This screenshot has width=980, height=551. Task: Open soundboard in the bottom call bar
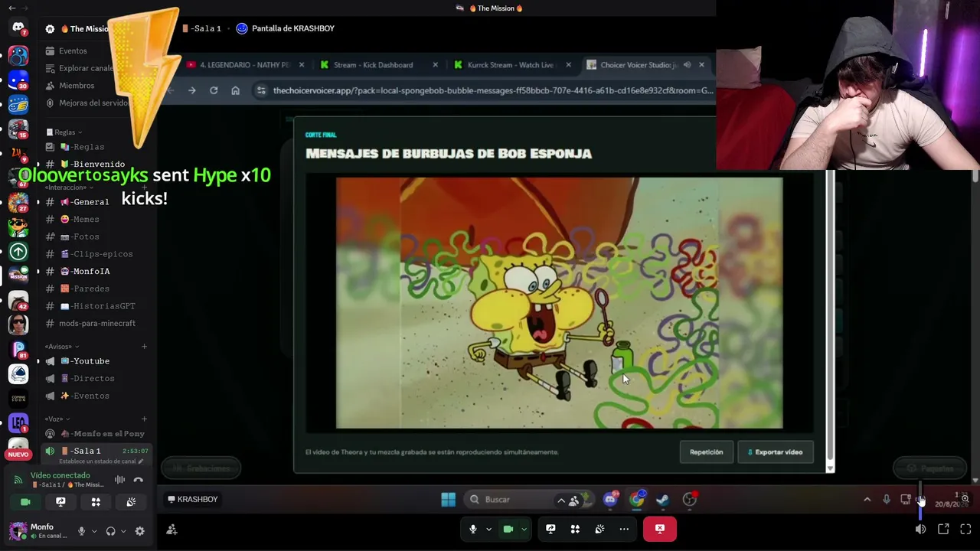pyautogui.click(x=599, y=529)
